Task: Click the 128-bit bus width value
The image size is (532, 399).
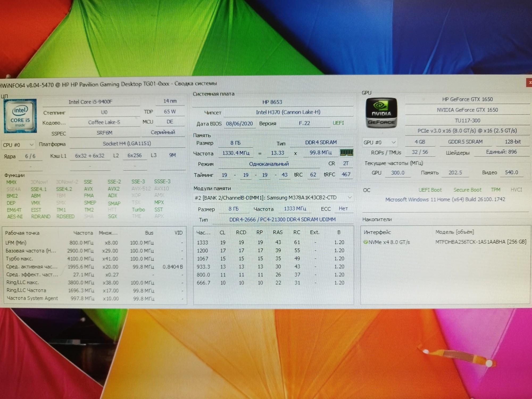Action: tap(513, 142)
